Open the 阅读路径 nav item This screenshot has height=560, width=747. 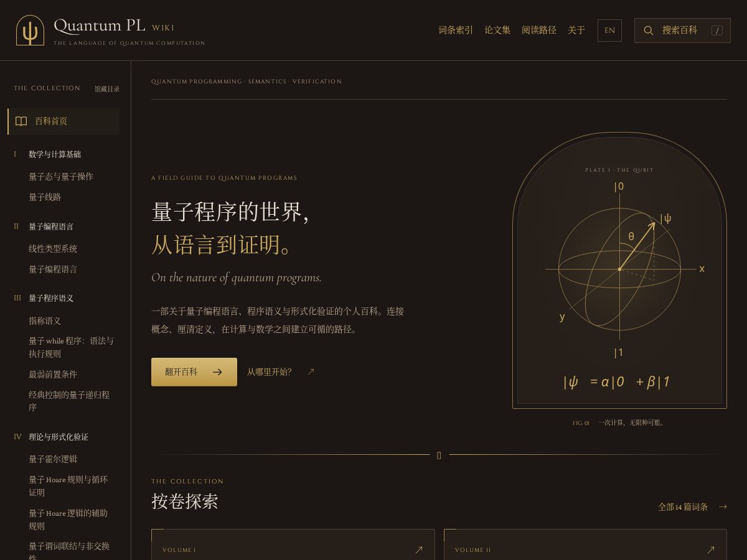539,30
